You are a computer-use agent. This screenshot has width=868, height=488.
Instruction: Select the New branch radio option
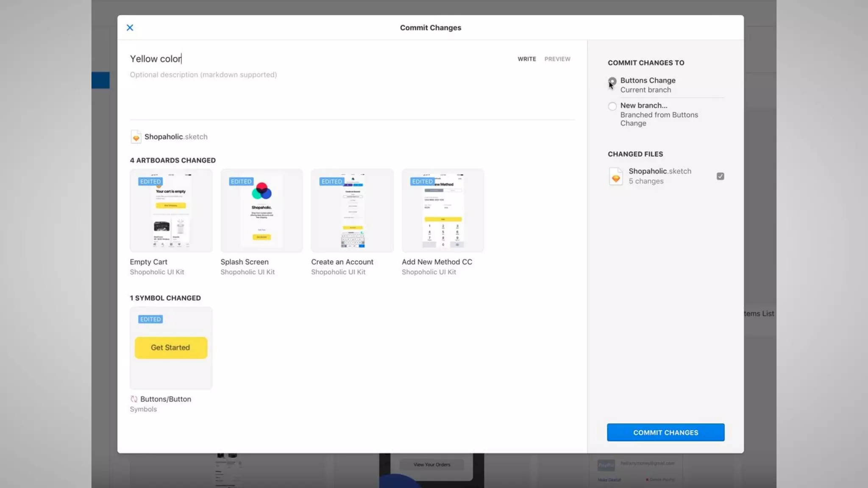[612, 106]
